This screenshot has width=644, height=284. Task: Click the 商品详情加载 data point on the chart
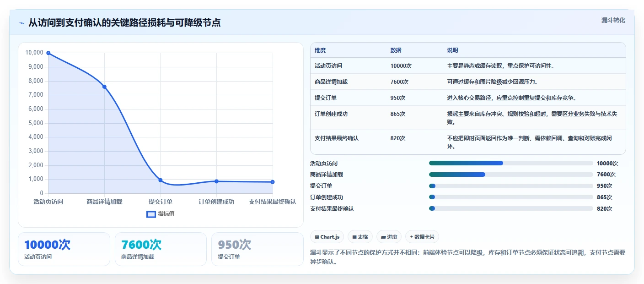tap(104, 87)
